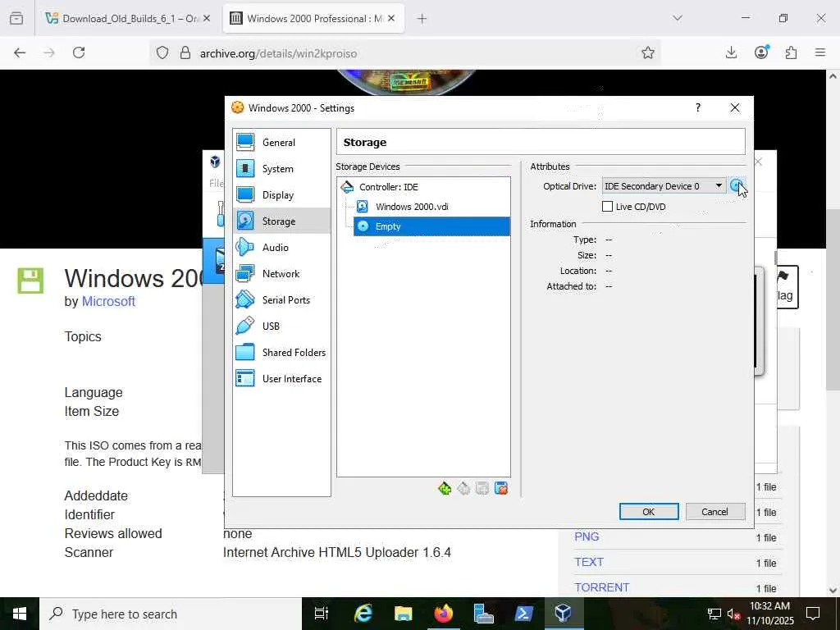Image resolution: width=840 pixels, height=630 pixels.
Task: Open a new browser tab
Action: 422,19
